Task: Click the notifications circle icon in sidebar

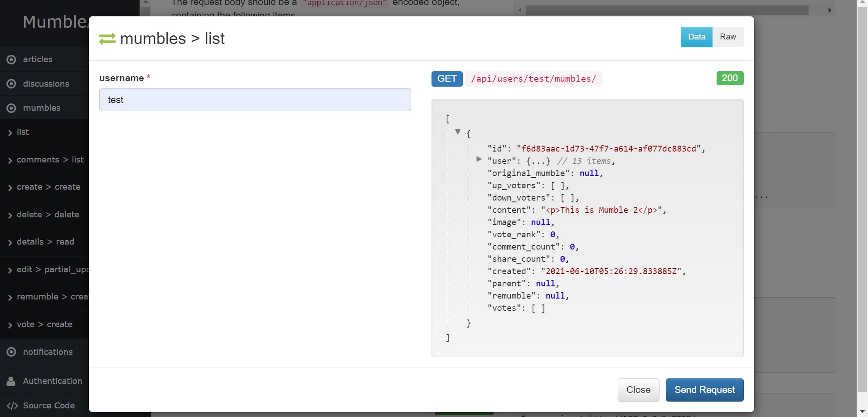Action: pos(11,352)
